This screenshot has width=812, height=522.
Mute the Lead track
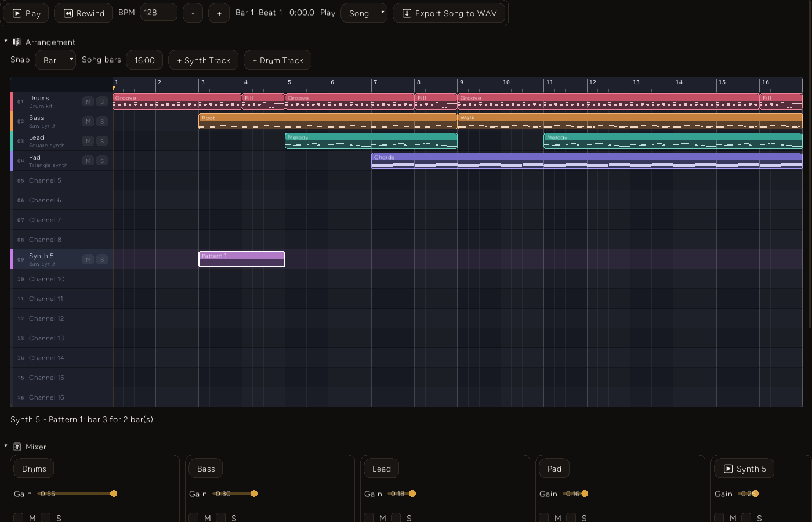tap(88, 141)
